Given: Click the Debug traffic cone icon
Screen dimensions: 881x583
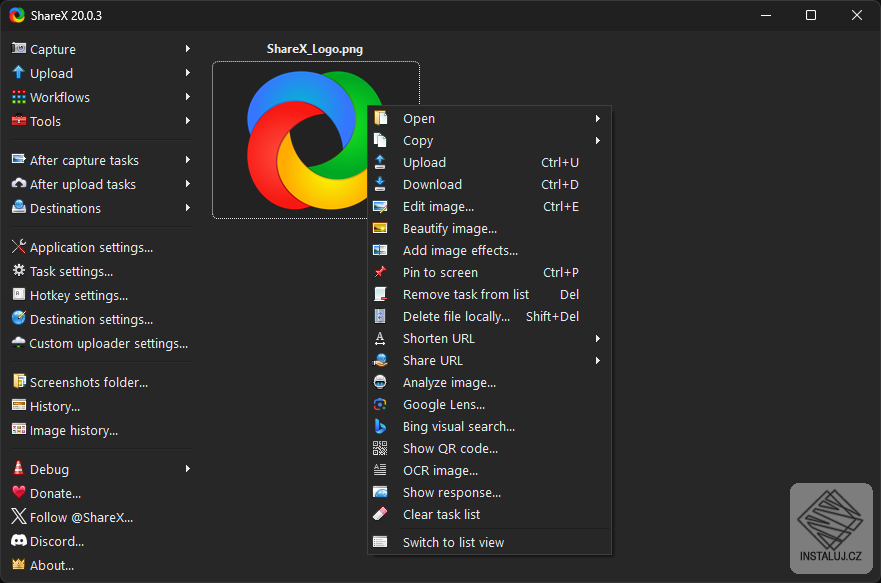Looking at the screenshot, I should click(x=19, y=468).
